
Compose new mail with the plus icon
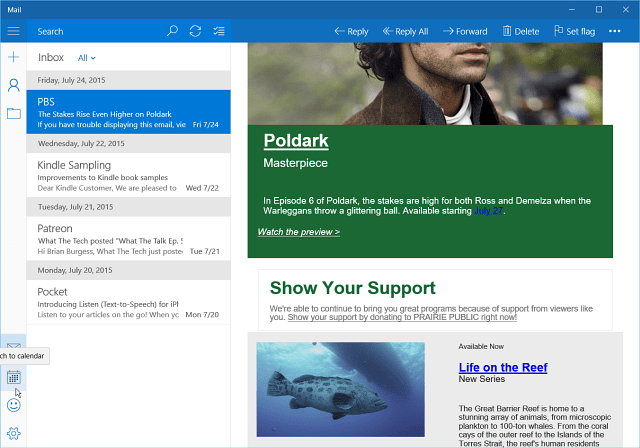[13, 57]
